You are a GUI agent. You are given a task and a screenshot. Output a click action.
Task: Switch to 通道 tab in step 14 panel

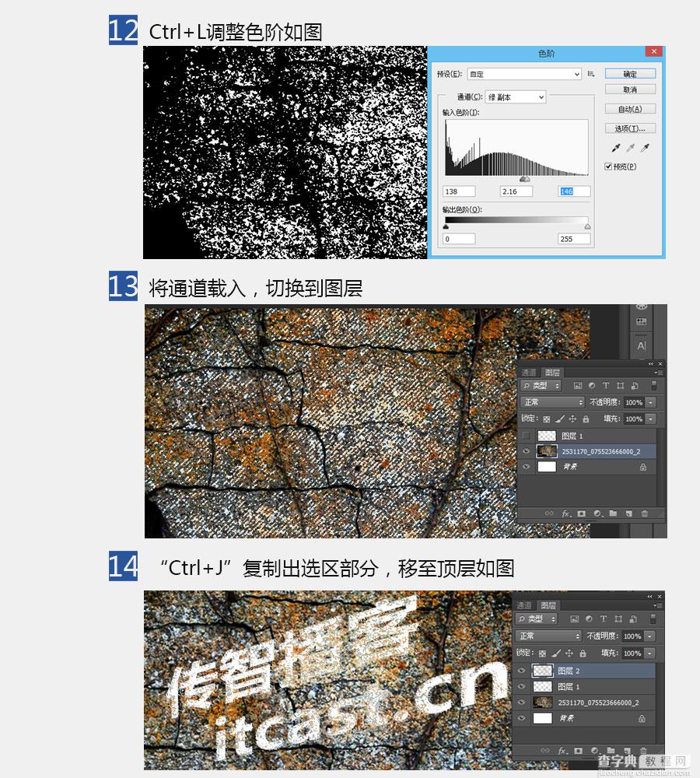(524, 605)
